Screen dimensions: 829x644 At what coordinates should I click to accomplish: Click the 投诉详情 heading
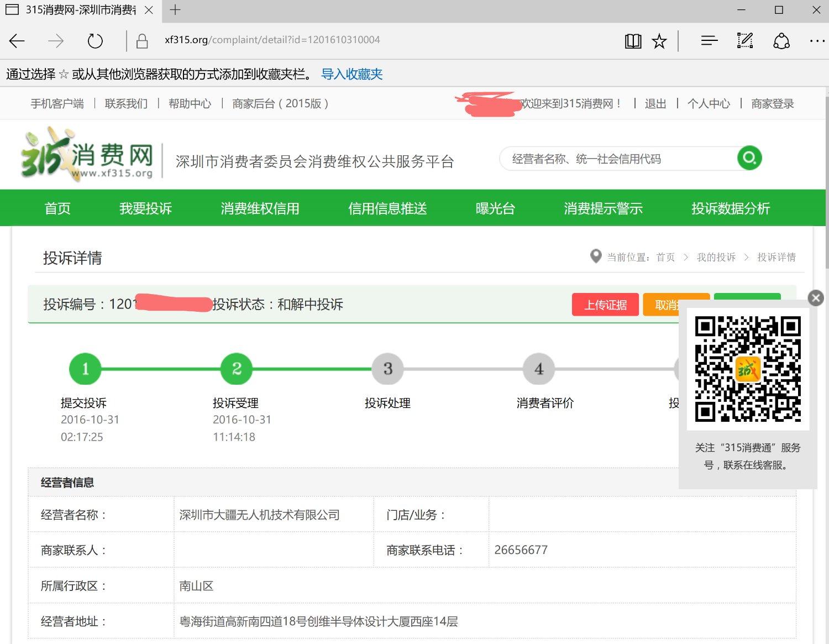tap(72, 258)
